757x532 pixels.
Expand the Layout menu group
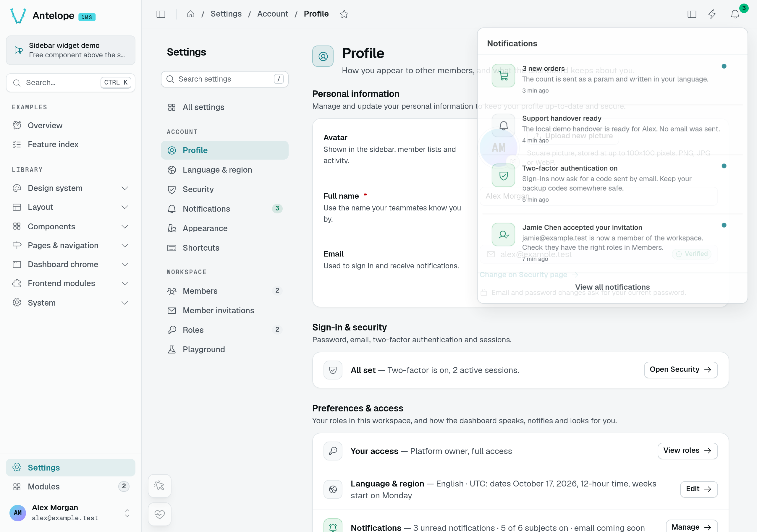[x=71, y=207]
